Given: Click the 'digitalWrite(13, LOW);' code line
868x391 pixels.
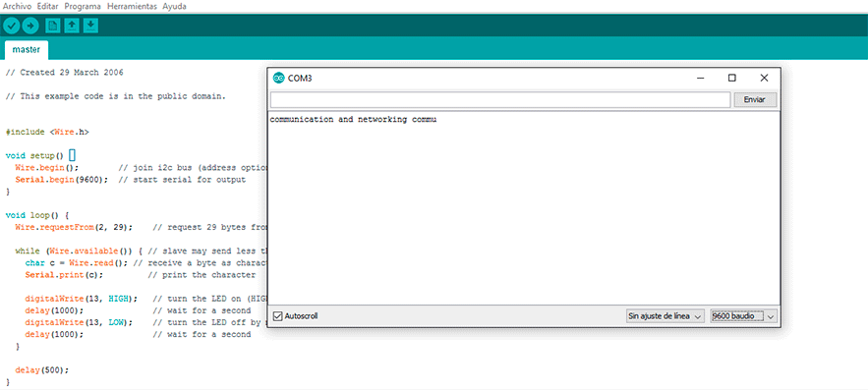Looking at the screenshot, I should tap(79, 322).
